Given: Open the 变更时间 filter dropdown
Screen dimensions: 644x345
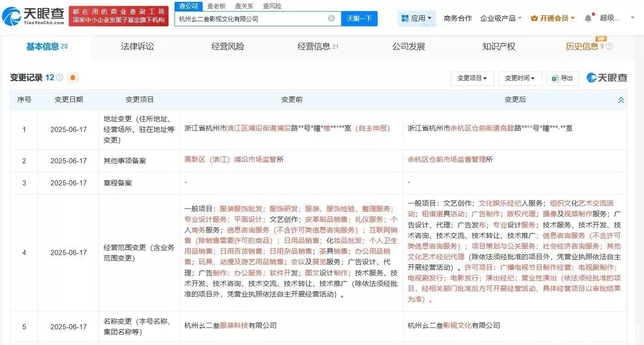Looking at the screenshot, I should tap(520, 78).
